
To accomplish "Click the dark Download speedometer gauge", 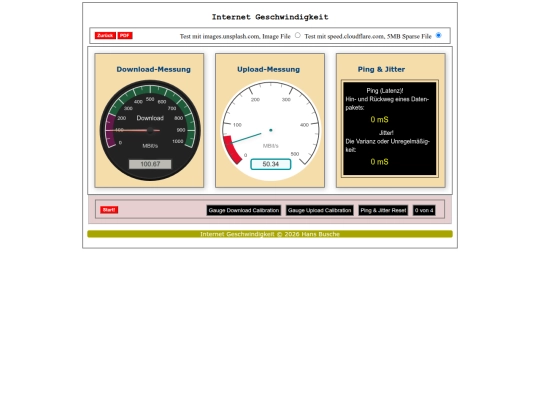I will coord(150,130).
